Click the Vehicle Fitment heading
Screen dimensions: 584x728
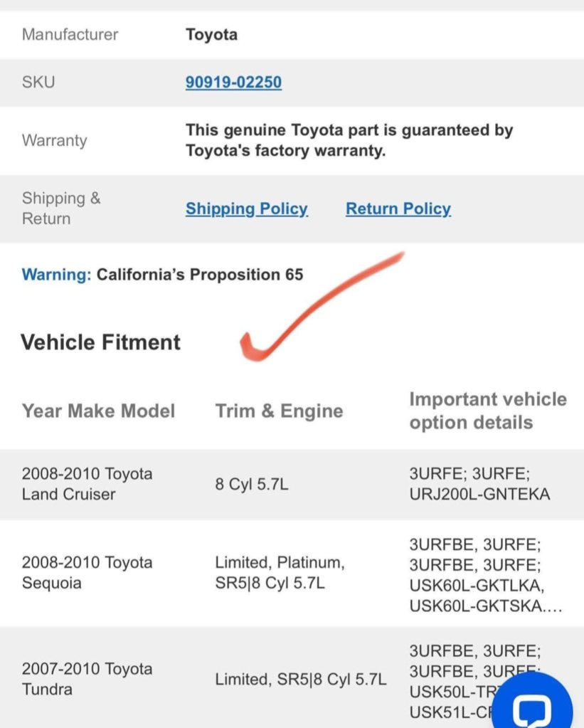pyautogui.click(x=100, y=342)
